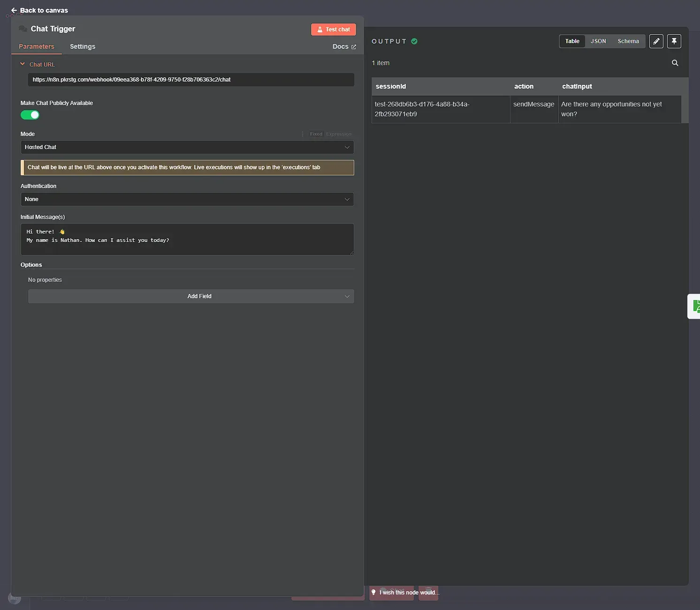700x610 pixels.
Task: Click the green success checkmark beside OUTPUT
Action: click(414, 41)
